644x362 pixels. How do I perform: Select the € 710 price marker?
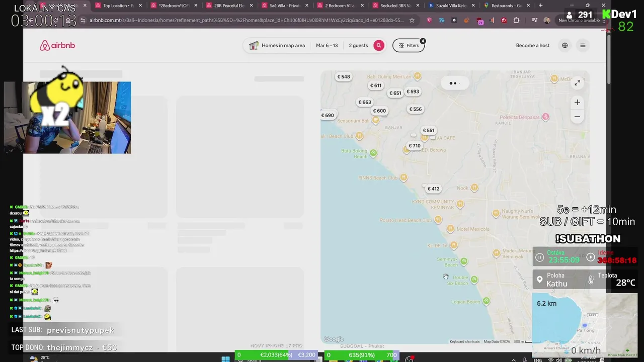pos(415,146)
